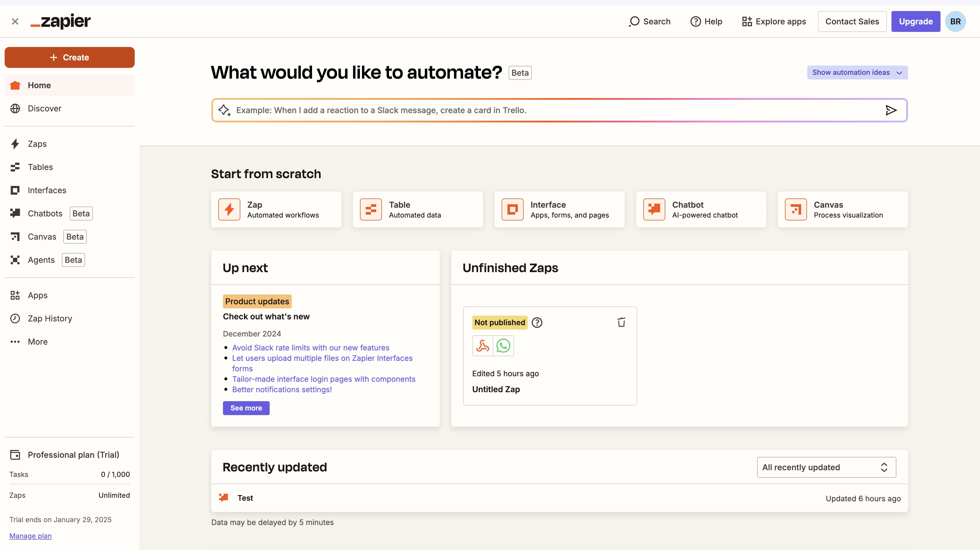Open Search with the magnifier icon

coord(634,22)
